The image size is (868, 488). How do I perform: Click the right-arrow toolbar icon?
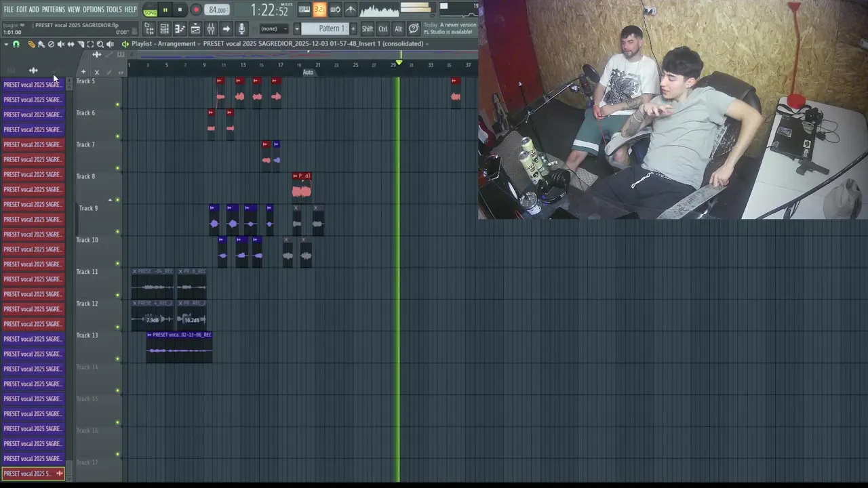[x=226, y=28]
